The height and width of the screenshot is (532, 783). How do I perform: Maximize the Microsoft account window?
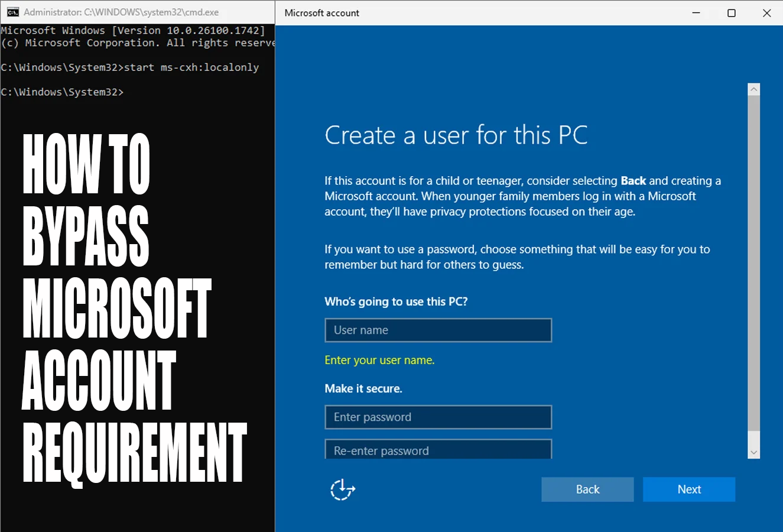731,12
